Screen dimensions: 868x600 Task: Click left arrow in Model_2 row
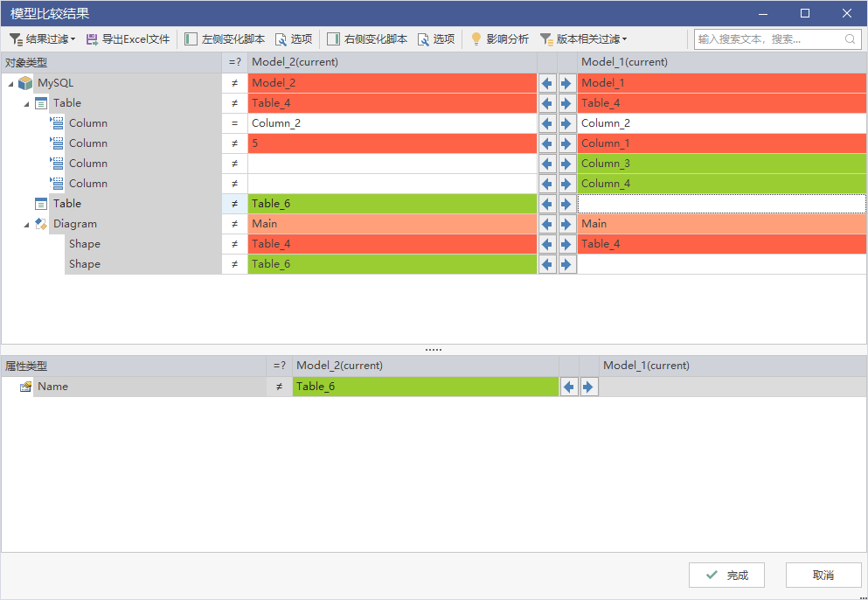tap(547, 83)
